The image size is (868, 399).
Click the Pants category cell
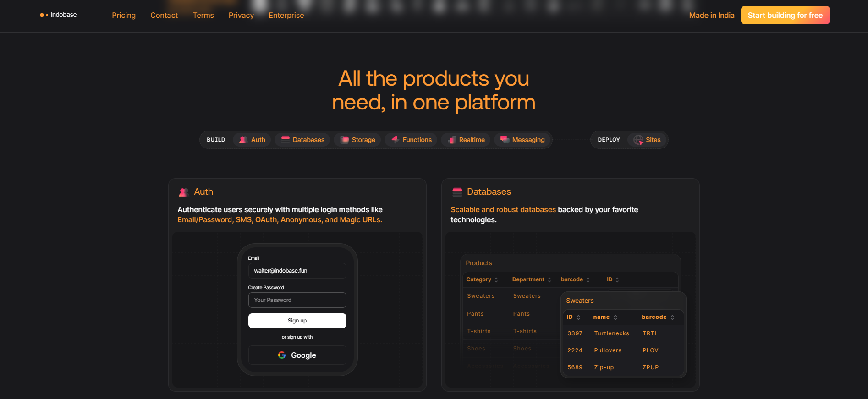pyautogui.click(x=475, y=314)
